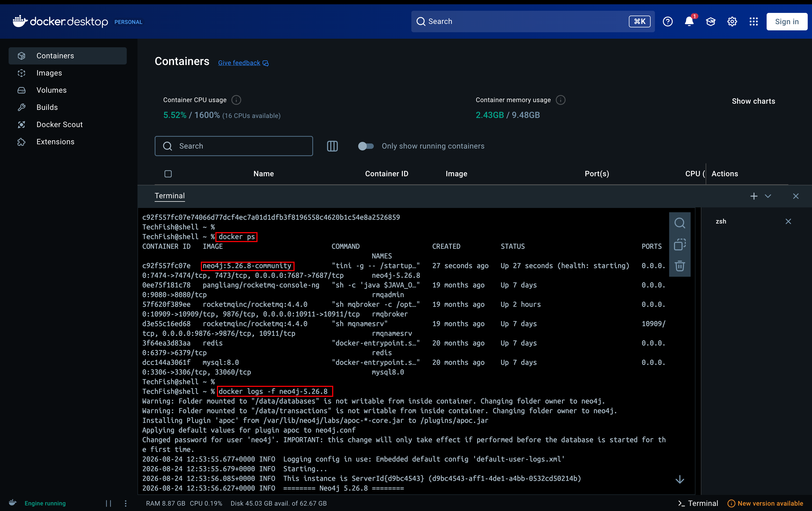Image resolution: width=812 pixels, height=511 pixels.
Task: Click memory usage info icon
Action: (560, 100)
